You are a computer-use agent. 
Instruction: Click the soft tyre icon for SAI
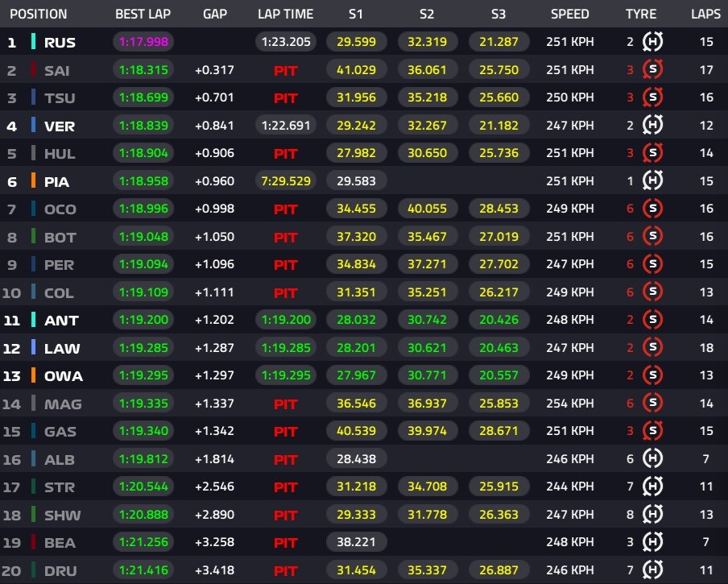[652, 69]
